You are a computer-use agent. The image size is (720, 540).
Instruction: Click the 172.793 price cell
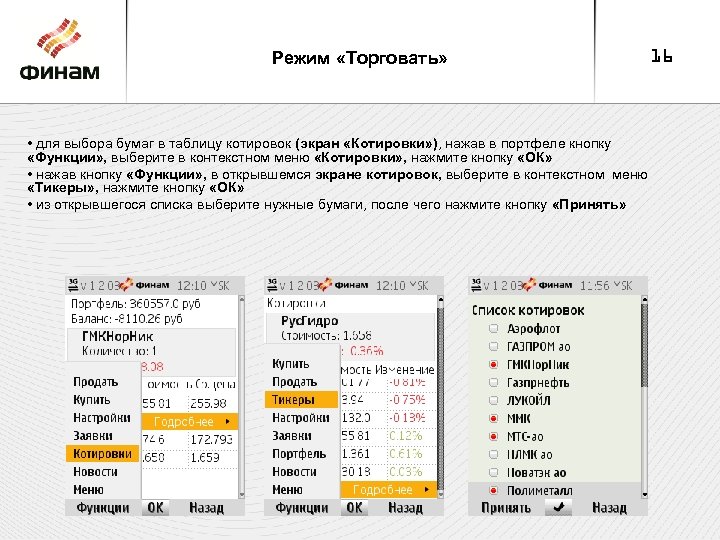pyautogui.click(x=211, y=439)
